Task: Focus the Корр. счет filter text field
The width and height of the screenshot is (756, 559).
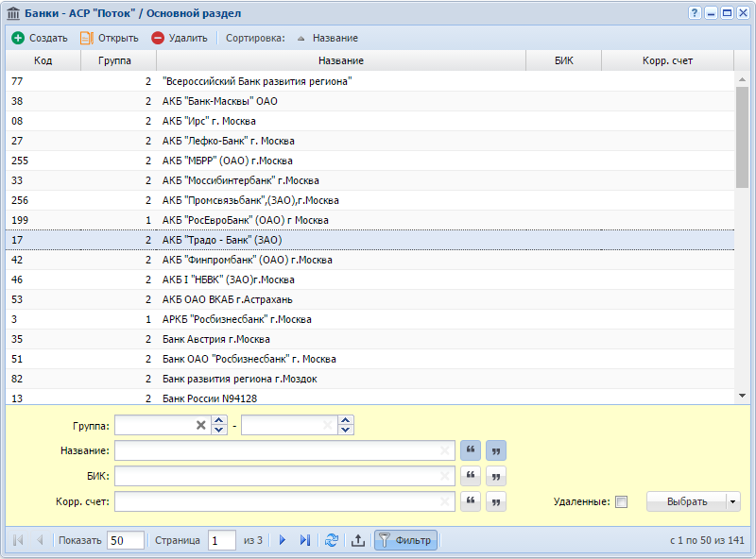Action: (284, 501)
